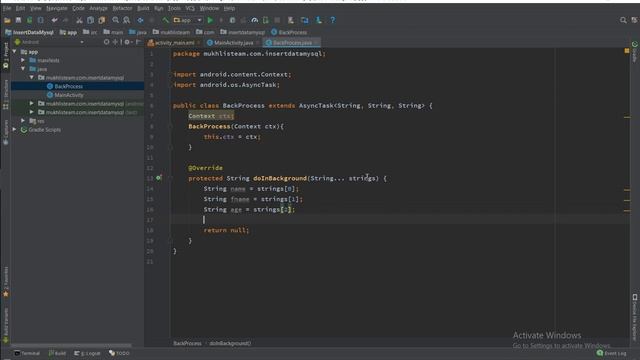
Task: Click the SDK Manager download icon
Action: tap(319, 20)
